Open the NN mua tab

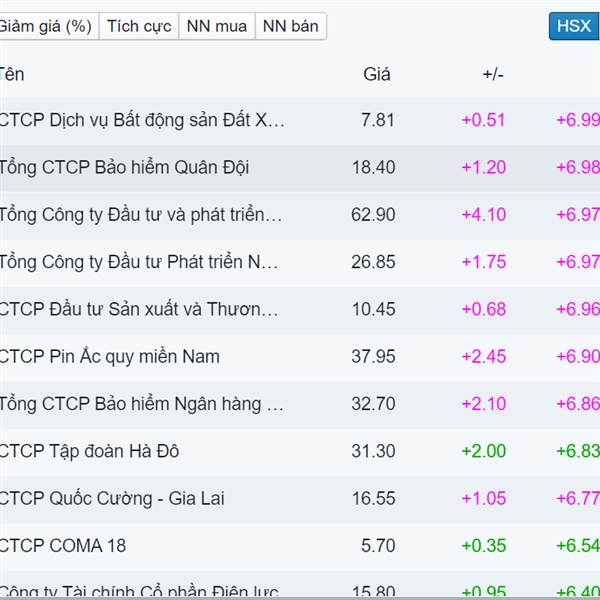coord(217,26)
